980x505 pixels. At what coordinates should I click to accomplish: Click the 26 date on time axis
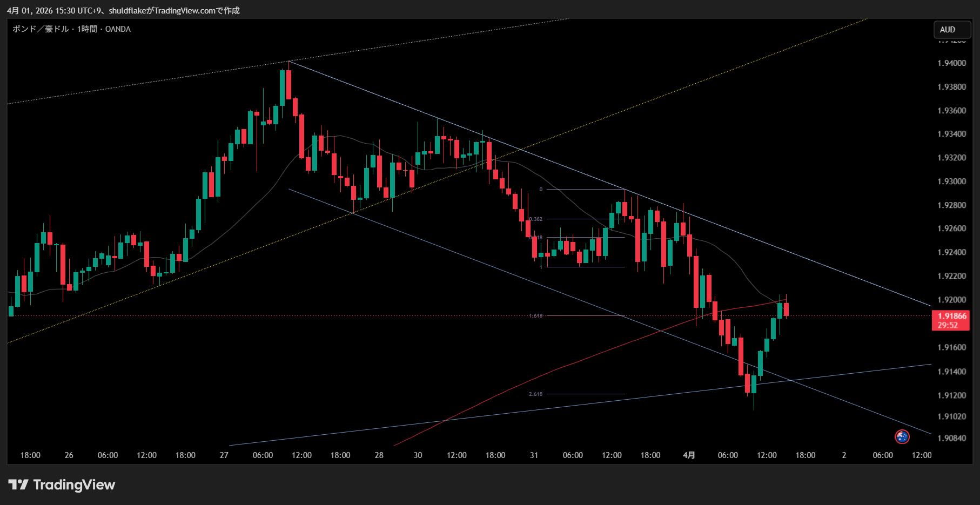(69, 455)
